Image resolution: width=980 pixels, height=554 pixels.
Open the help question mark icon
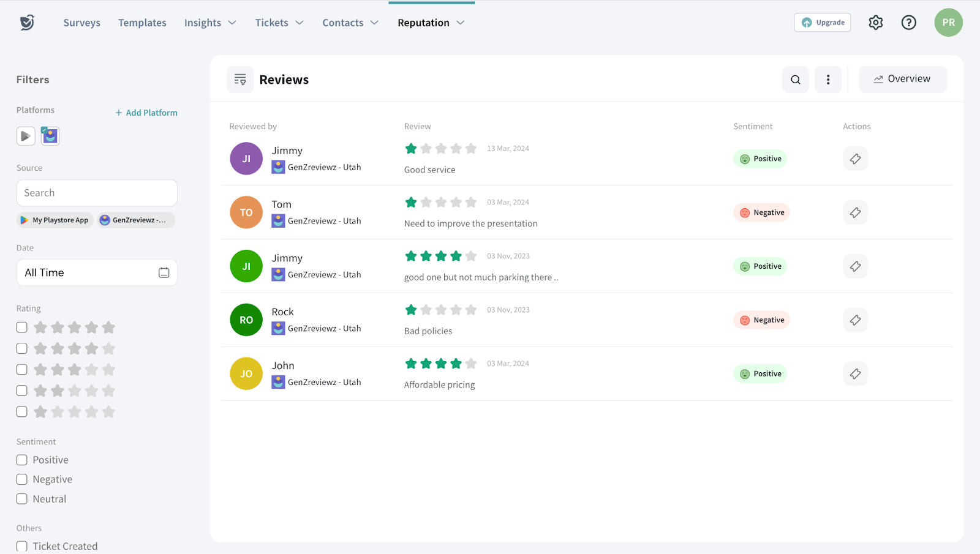pos(908,23)
